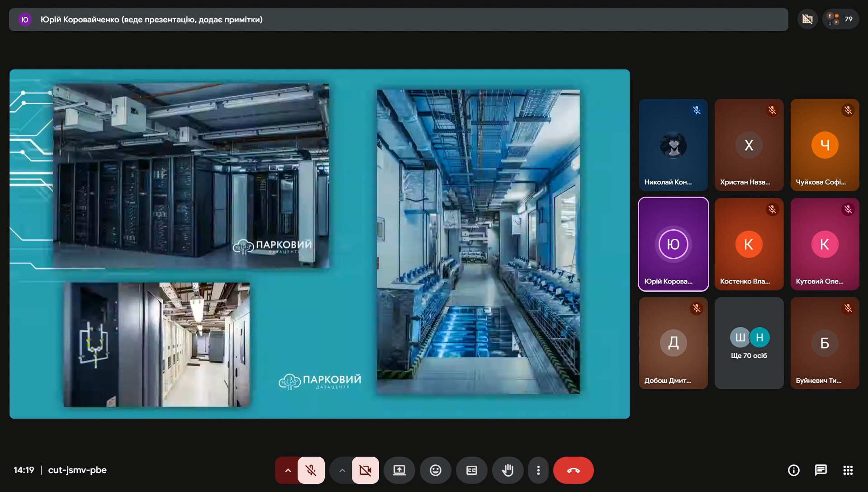The height and width of the screenshot is (492, 868).
Task: Expand audio settings arrow beside microphone
Action: (x=288, y=470)
